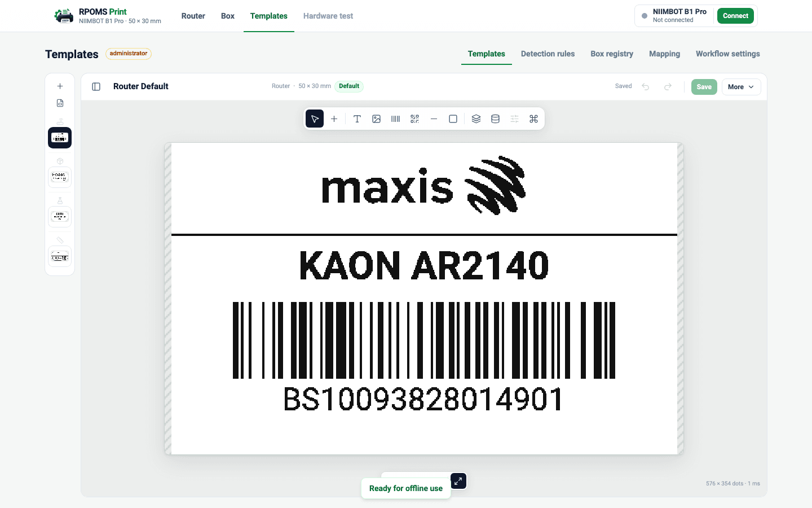Add a new template with sidebar plus
The height and width of the screenshot is (508, 812).
coord(60,86)
